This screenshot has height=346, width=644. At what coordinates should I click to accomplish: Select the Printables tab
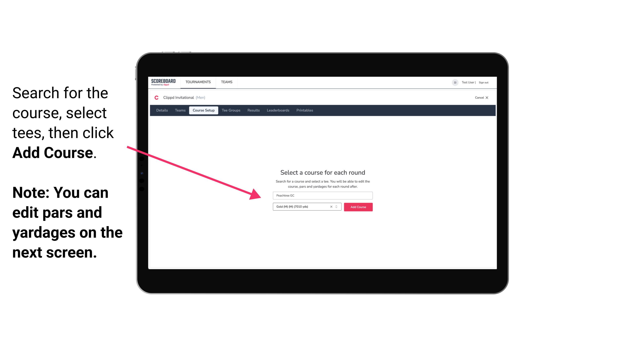(305, 110)
